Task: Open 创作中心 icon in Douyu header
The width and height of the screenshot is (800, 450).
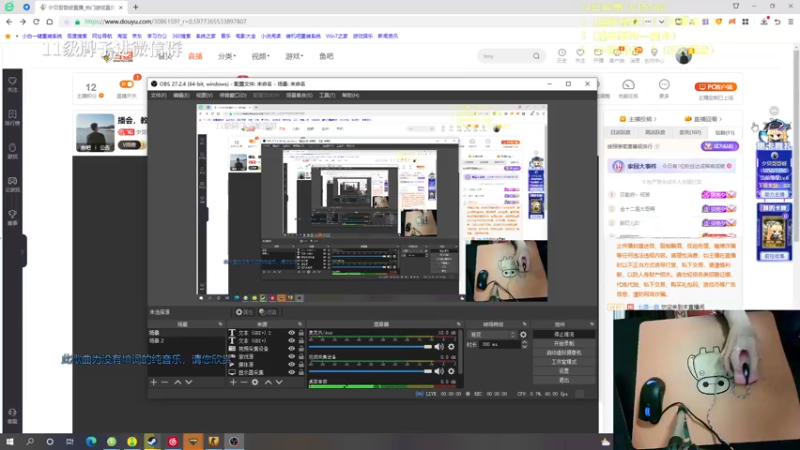Action: (654, 55)
